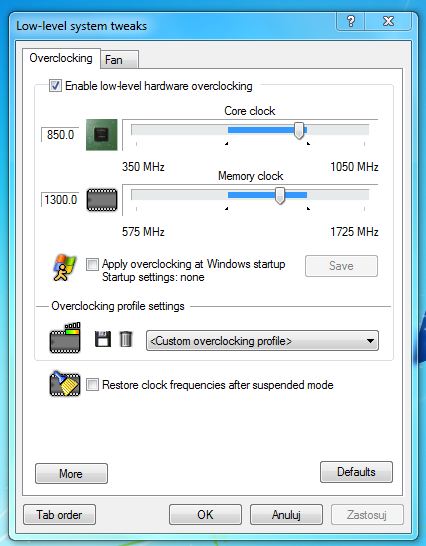Switch to the Fan tab
Screen dimensions: 426x546
tap(119, 60)
